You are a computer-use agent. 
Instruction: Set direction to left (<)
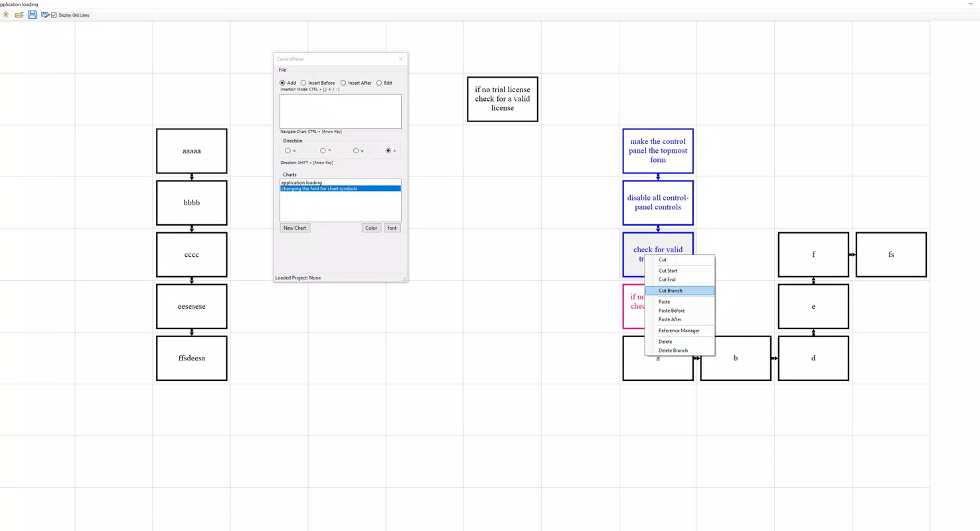tap(288, 151)
